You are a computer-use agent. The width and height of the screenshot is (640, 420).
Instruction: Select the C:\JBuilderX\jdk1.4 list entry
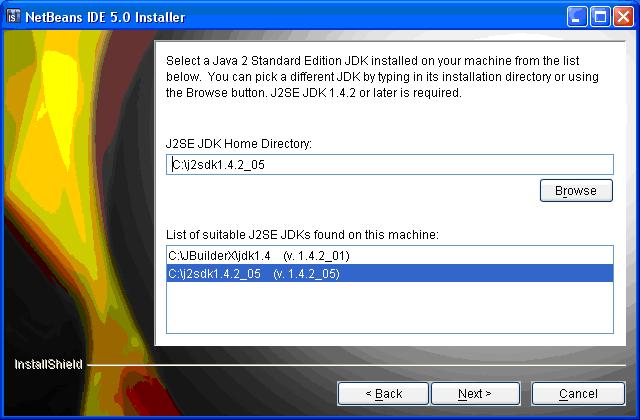pyautogui.click(x=389, y=256)
